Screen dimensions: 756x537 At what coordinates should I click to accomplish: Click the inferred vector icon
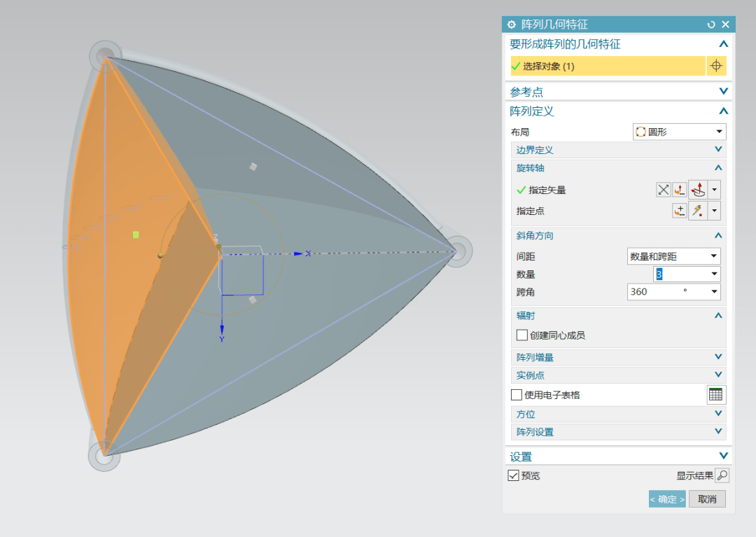click(698, 190)
